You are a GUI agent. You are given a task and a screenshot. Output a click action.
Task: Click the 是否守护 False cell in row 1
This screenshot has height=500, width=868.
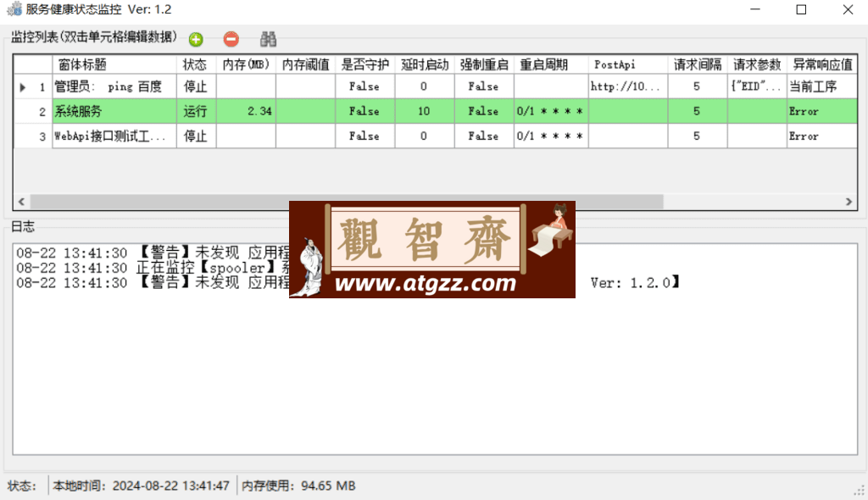click(364, 86)
